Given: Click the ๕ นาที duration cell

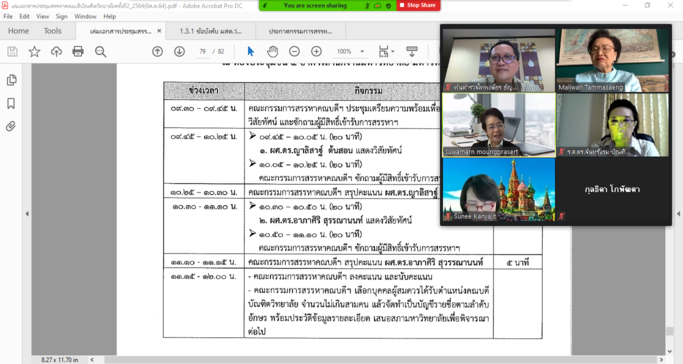Looking at the screenshot, I should pos(518,263).
